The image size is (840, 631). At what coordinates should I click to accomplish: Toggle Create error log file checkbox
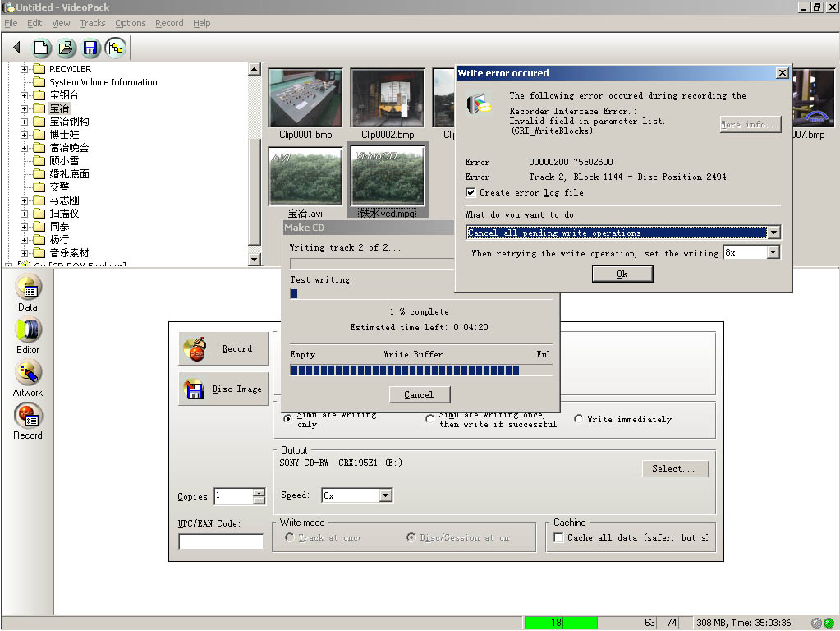click(470, 192)
